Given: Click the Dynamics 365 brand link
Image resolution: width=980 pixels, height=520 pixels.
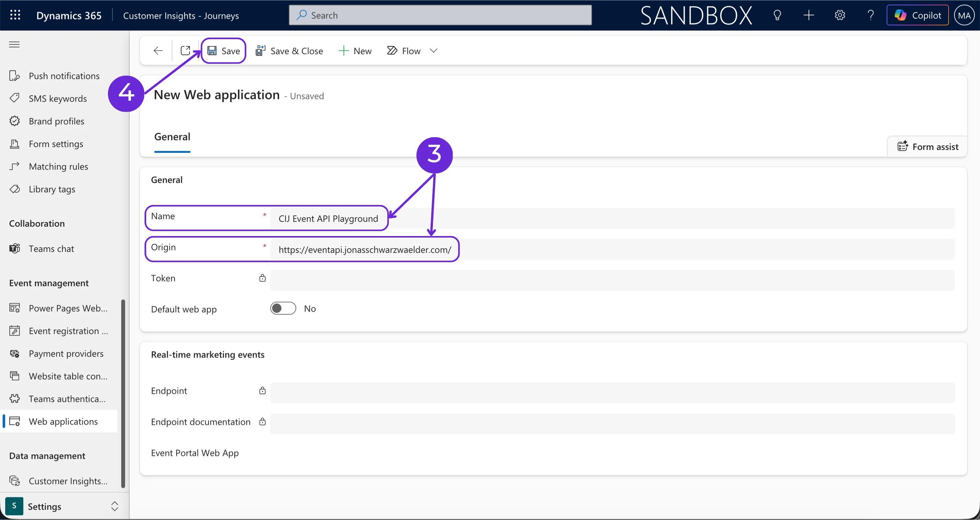Looking at the screenshot, I should pos(69,16).
